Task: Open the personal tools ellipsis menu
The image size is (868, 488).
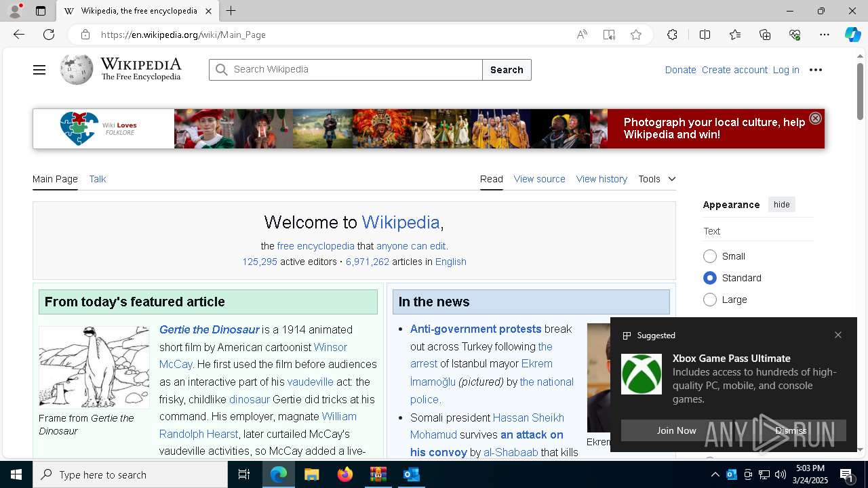Action: point(816,70)
